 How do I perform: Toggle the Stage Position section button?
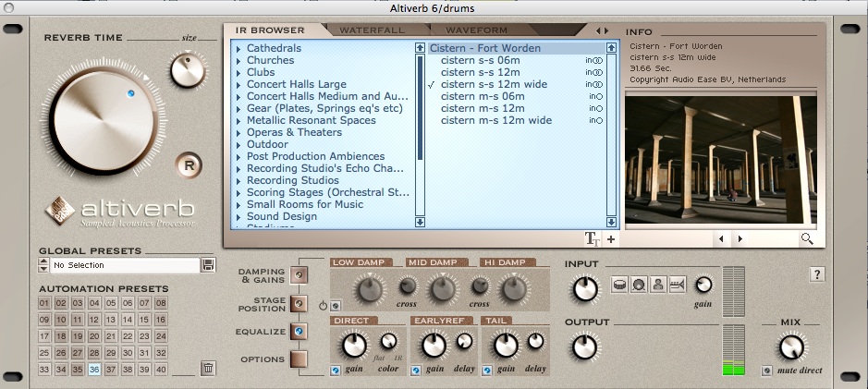[299, 304]
